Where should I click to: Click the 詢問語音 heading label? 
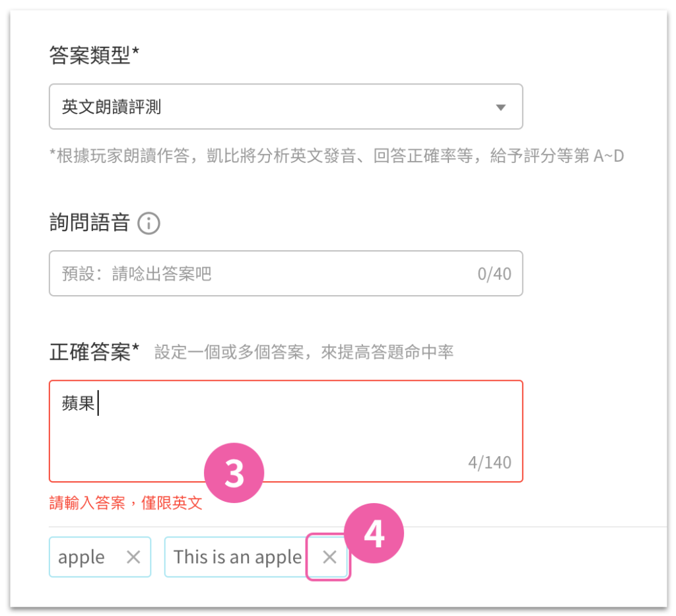pyautogui.click(x=90, y=223)
